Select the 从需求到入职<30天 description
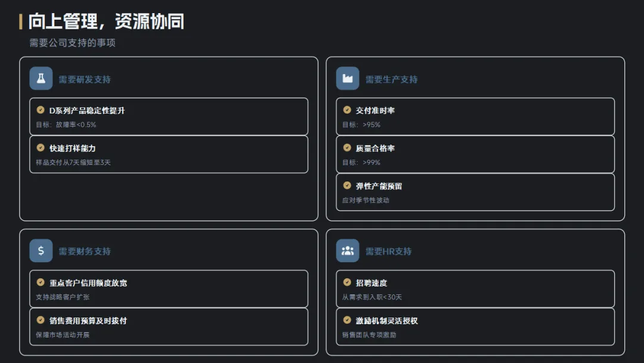The width and height of the screenshot is (644, 363). [x=372, y=297]
